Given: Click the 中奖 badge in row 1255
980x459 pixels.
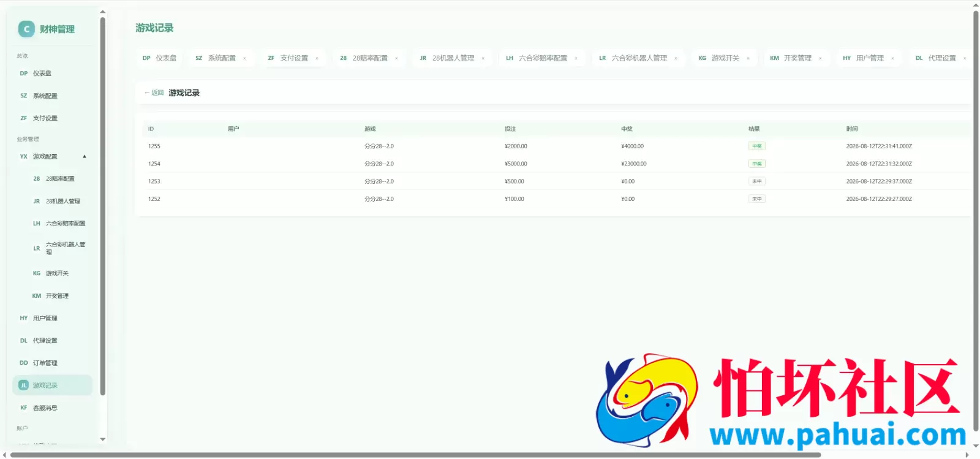Looking at the screenshot, I should 757,146.
